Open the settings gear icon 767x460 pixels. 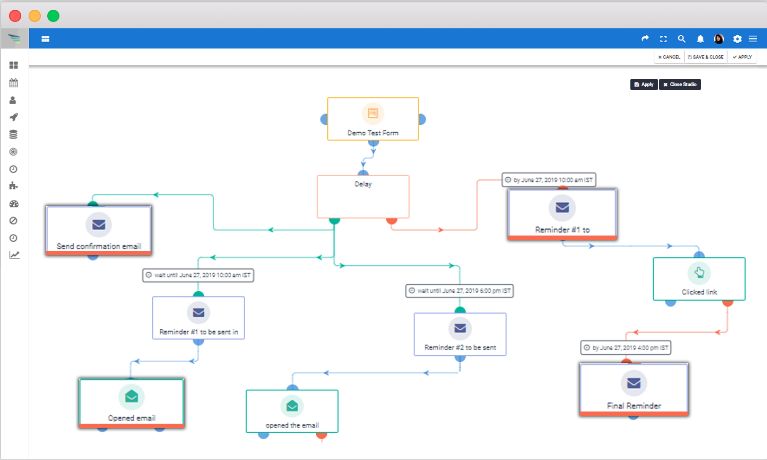pyautogui.click(x=737, y=39)
